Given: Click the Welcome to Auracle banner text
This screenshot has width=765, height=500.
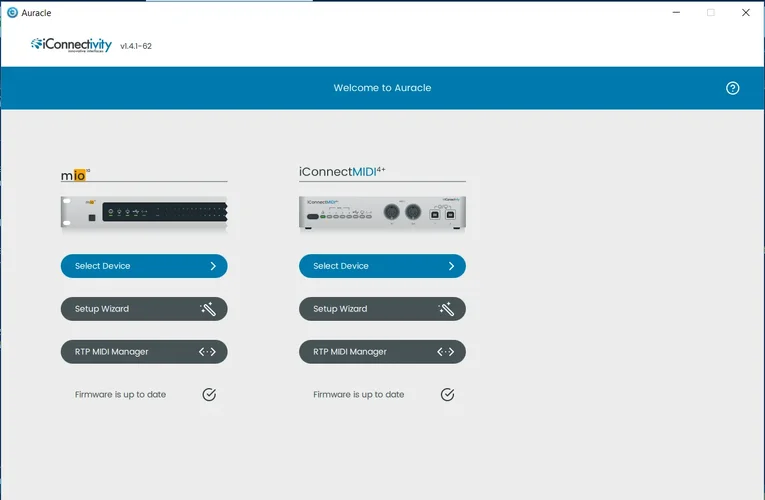Looking at the screenshot, I should 382,88.
